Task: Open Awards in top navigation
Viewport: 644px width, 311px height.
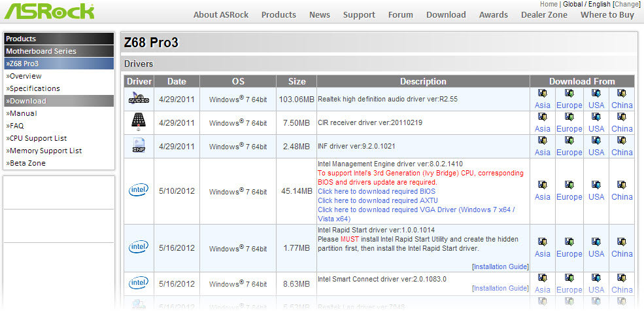Action: 494,15
